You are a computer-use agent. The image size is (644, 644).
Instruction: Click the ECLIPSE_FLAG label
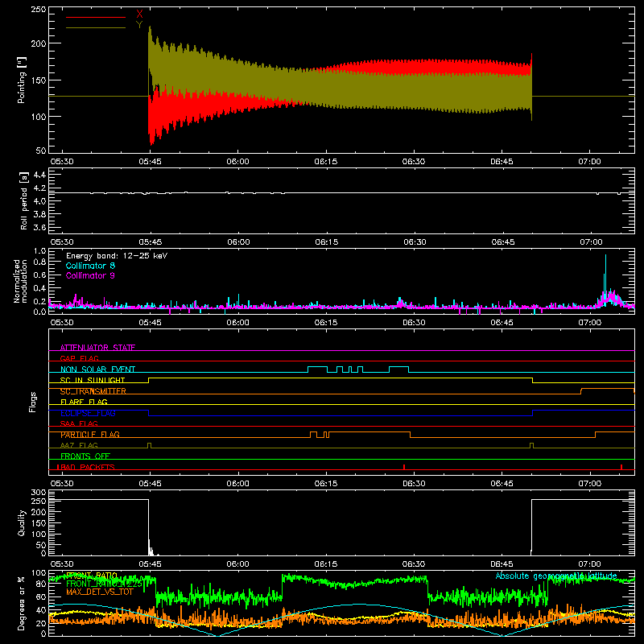(88, 413)
